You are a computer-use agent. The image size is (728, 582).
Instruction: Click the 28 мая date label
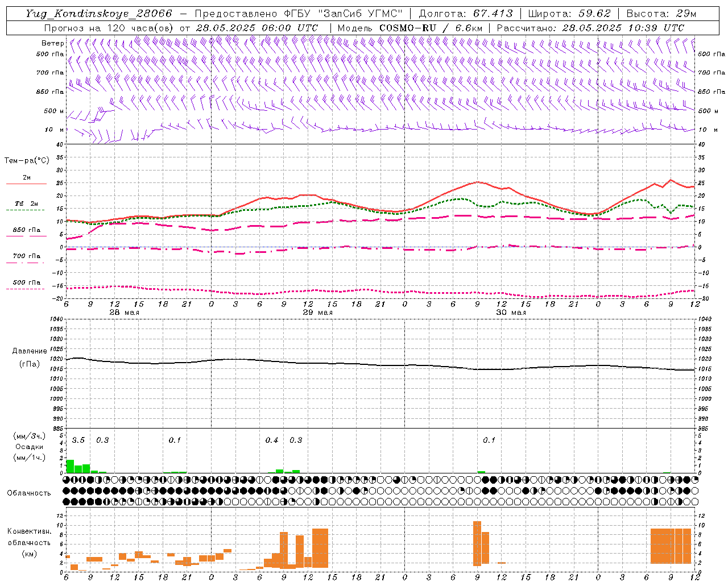tap(124, 313)
